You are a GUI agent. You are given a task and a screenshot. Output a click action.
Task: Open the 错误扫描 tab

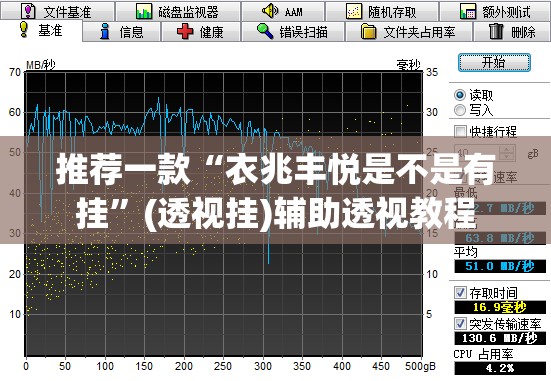pyautogui.click(x=293, y=32)
